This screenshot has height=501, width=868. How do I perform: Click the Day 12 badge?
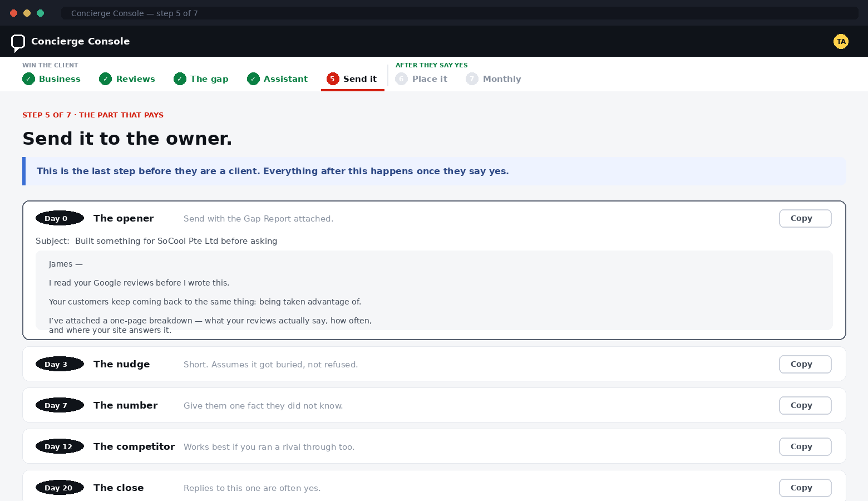tap(60, 446)
